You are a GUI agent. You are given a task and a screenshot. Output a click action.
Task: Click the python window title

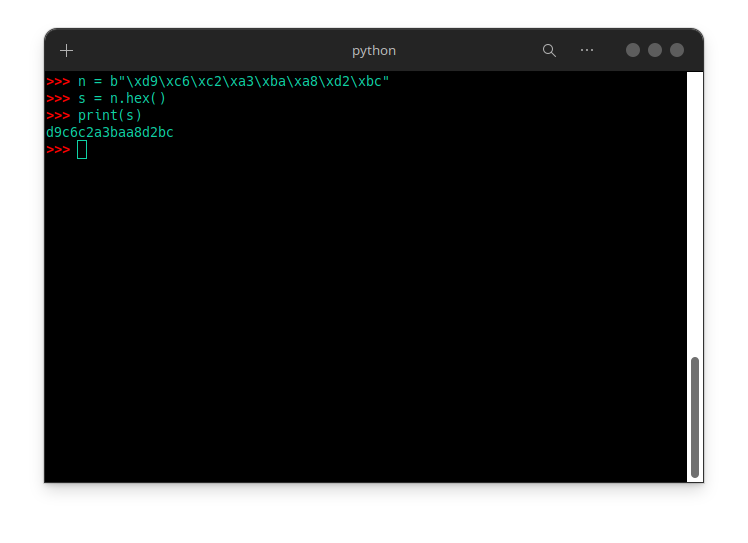coord(374,51)
